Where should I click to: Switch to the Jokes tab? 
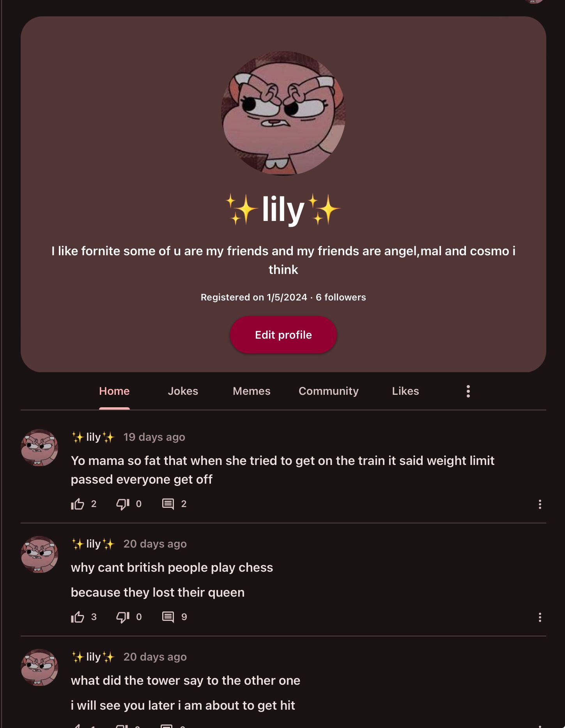183,391
